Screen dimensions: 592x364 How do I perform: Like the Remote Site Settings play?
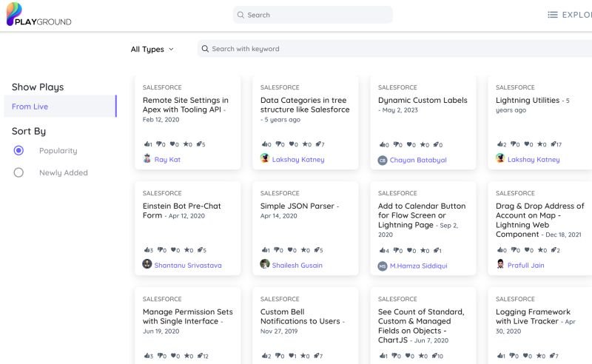(x=147, y=144)
